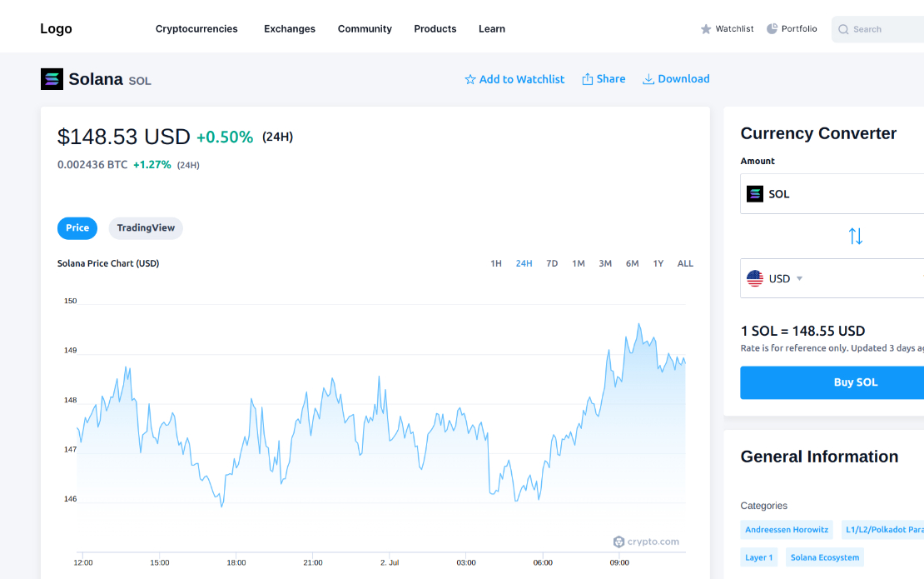Click the Logo in the header
The image size is (924, 579).
coord(56,29)
